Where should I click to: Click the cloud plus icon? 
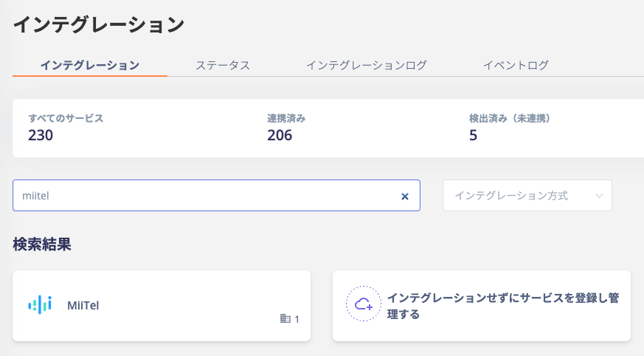point(364,304)
